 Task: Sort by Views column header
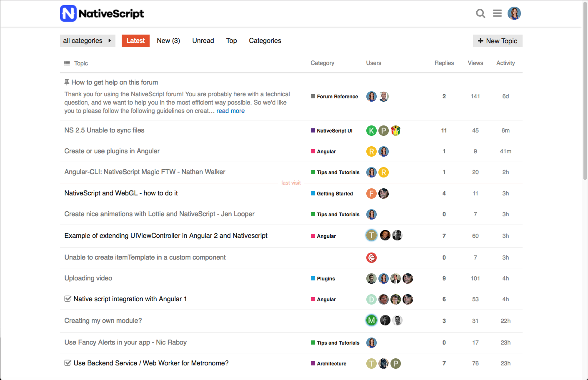pyautogui.click(x=475, y=63)
